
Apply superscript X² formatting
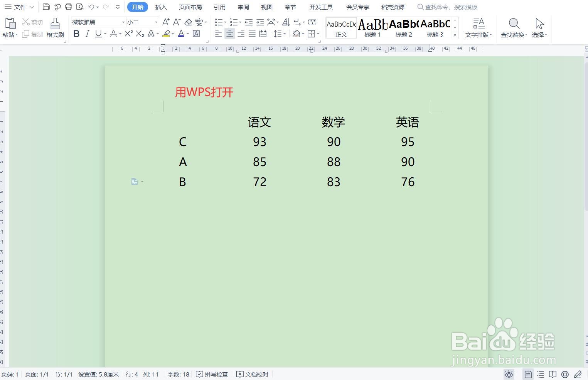(x=129, y=34)
